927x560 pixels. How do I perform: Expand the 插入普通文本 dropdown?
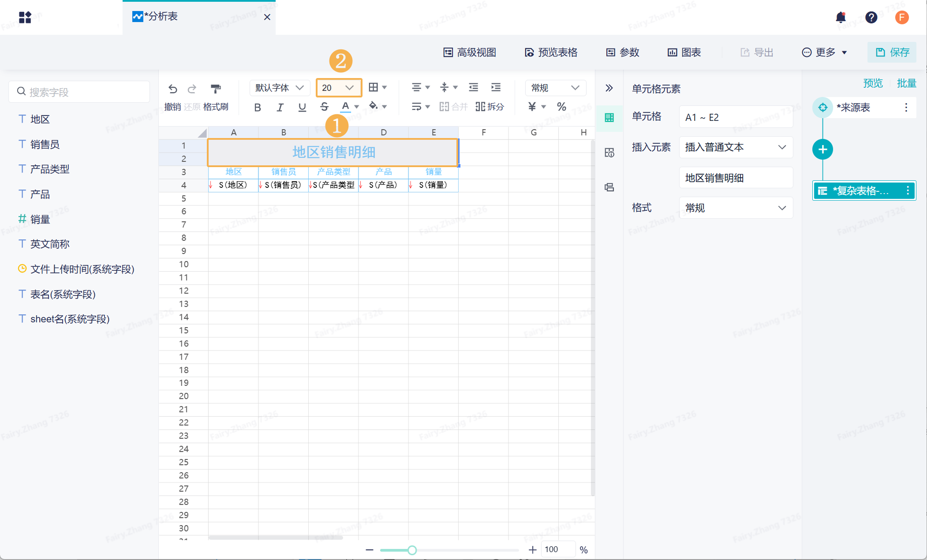pyautogui.click(x=736, y=147)
